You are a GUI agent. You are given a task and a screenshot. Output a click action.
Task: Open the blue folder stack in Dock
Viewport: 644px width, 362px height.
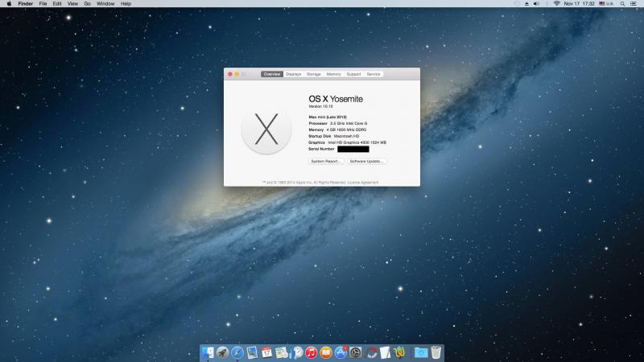(x=421, y=352)
